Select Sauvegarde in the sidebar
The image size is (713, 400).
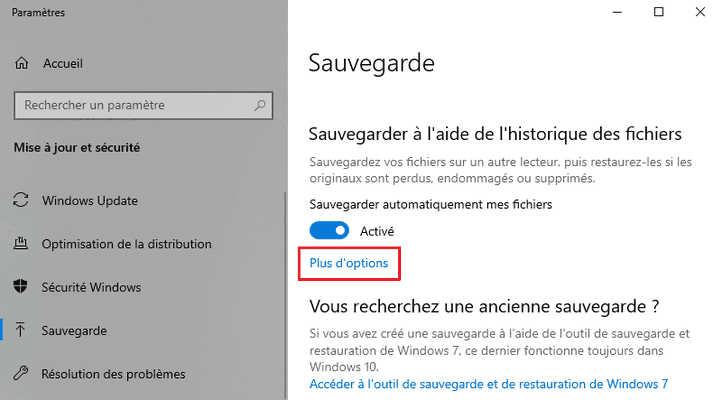[x=74, y=330]
